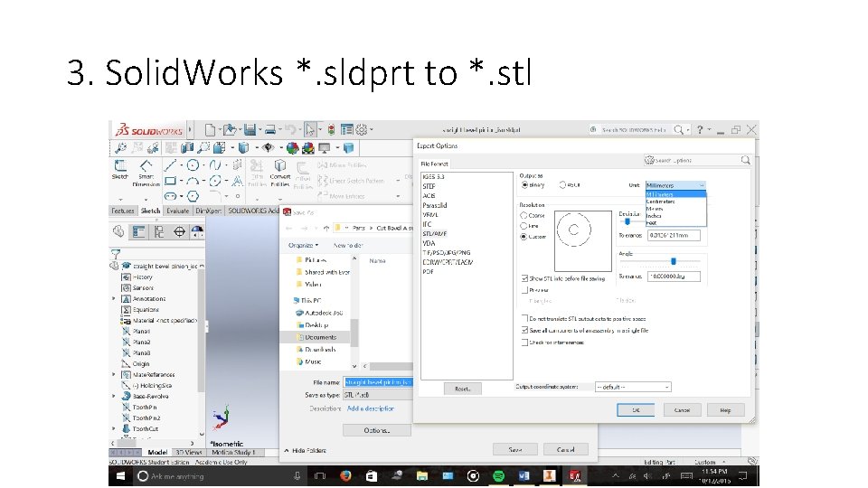The image size is (868, 488).
Task: Switch to the Motion Study 1 tab
Action: click(233, 453)
